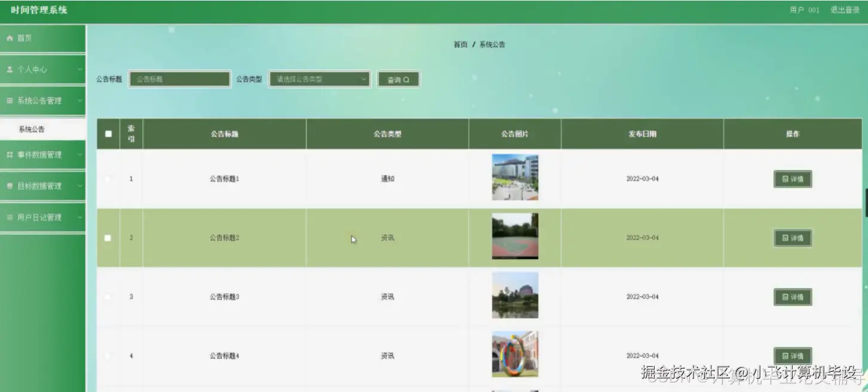The height and width of the screenshot is (392, 868).
Task: Open 详情 for 公告标题2
Action: tap(793, 238)
